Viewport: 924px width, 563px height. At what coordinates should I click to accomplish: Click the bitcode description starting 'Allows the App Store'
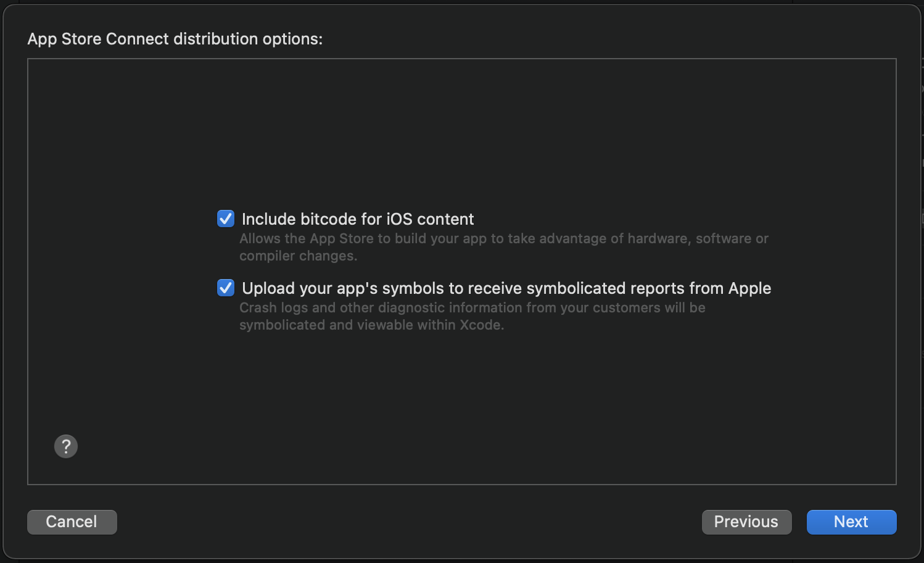click(x=503, y=239)
